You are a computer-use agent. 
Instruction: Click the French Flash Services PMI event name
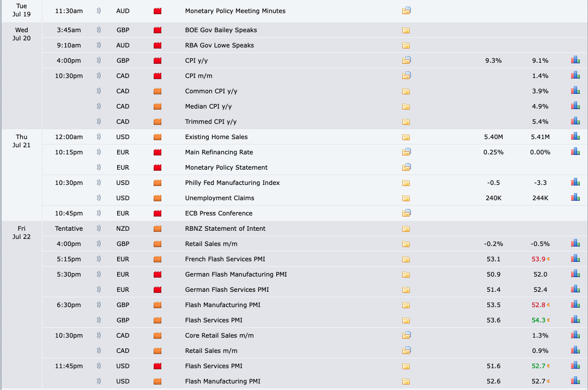click(225, 259)
